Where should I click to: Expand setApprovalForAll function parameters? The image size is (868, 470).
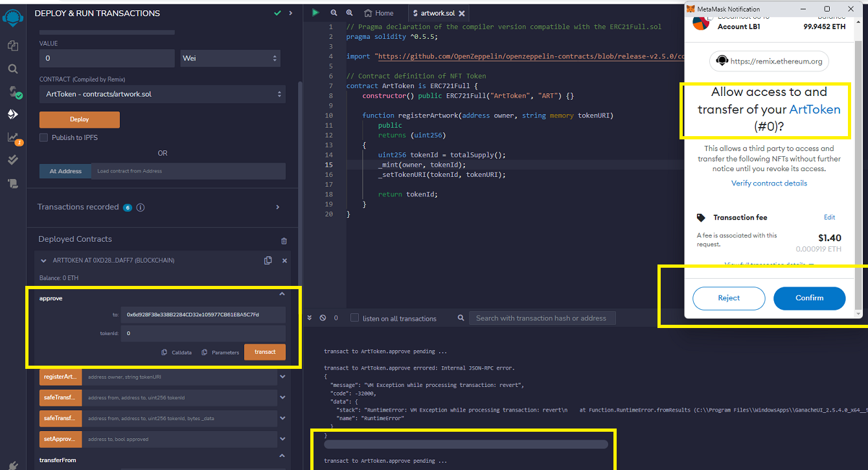point(282,439)
